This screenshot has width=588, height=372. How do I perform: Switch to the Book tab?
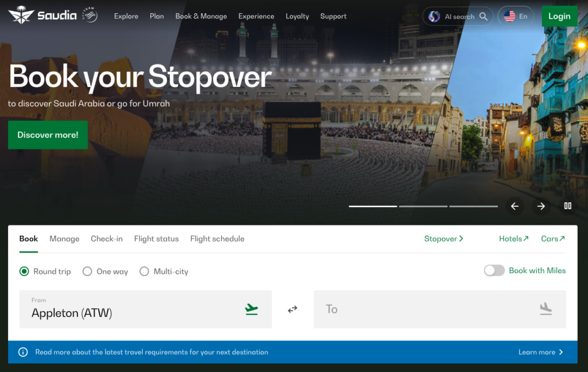tap(29, 239)
